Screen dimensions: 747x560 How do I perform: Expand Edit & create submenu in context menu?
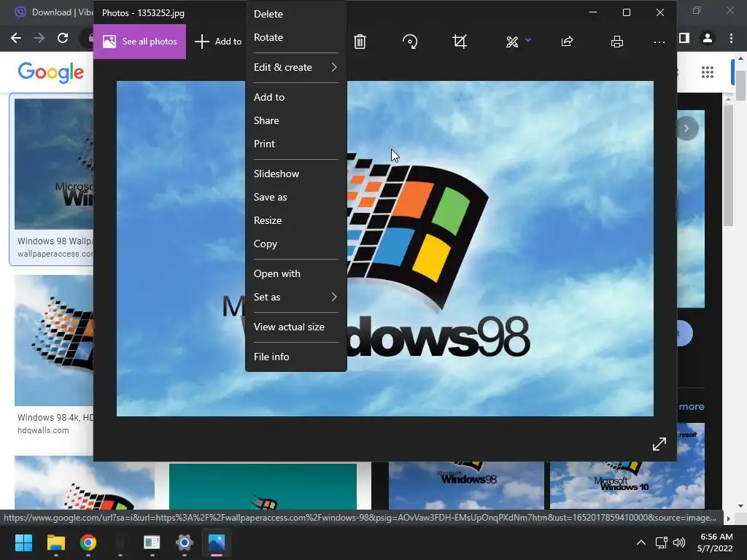(x=295, y=67)
